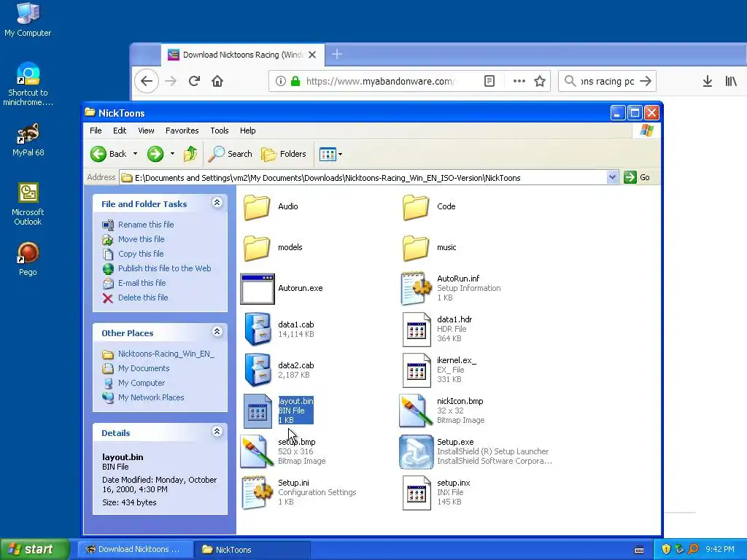747x560 pixels.
Task: Open the Help menu
Action: [247, 131]
